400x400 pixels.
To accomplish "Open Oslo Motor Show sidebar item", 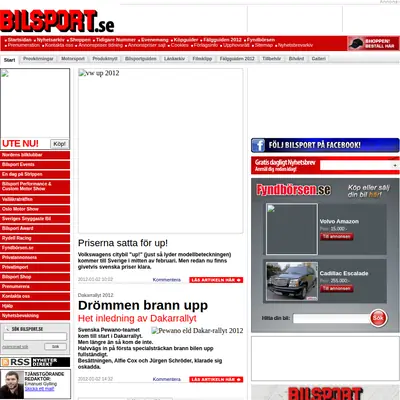I will (35, 209).
